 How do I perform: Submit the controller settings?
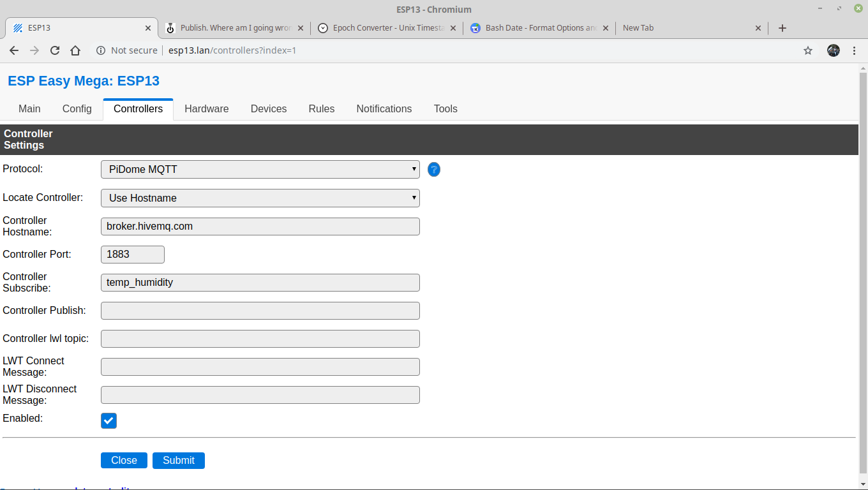pos(179,461)
